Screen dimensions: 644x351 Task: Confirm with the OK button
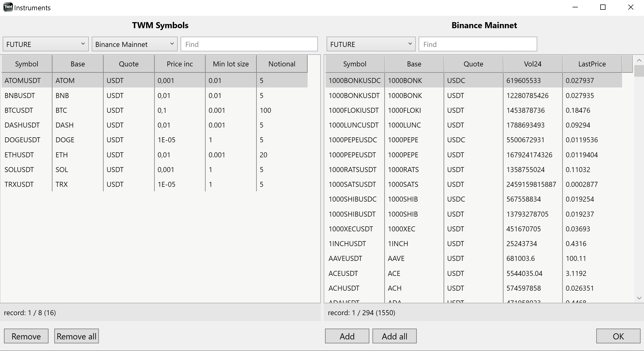point(618,336)
